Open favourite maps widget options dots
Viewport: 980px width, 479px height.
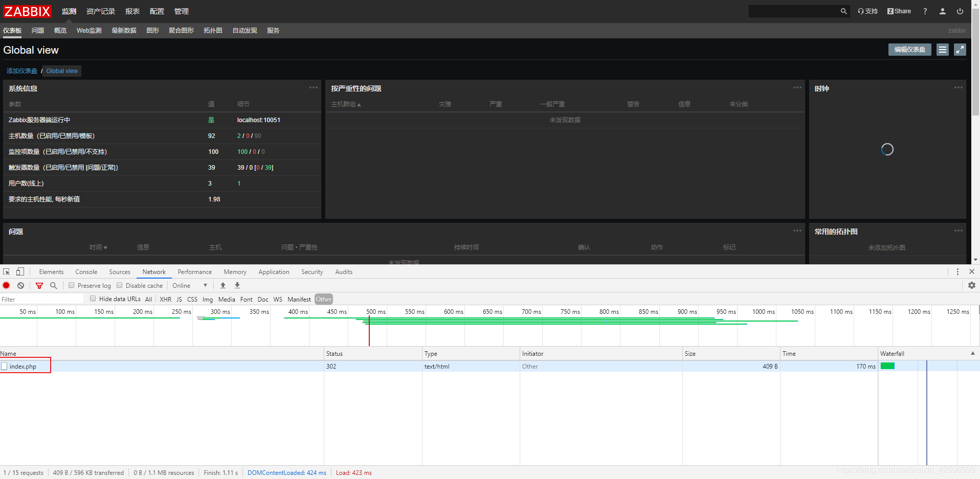coord(958,231)
